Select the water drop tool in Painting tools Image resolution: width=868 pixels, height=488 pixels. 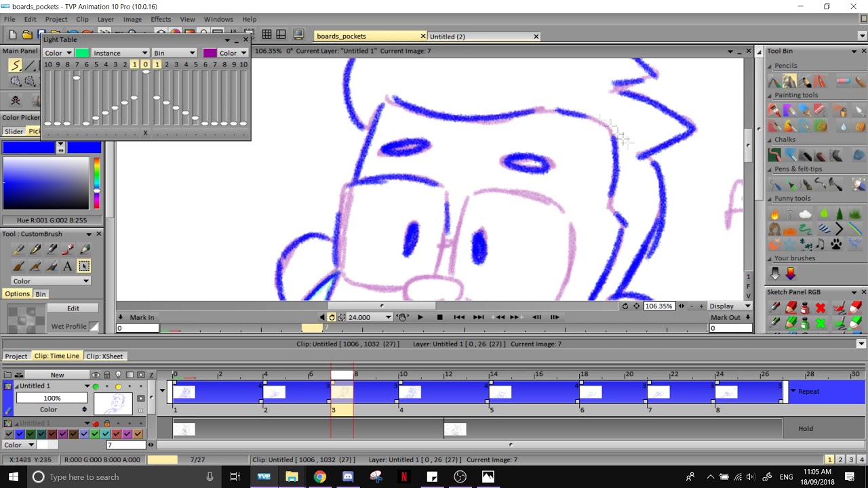[843, 126]
